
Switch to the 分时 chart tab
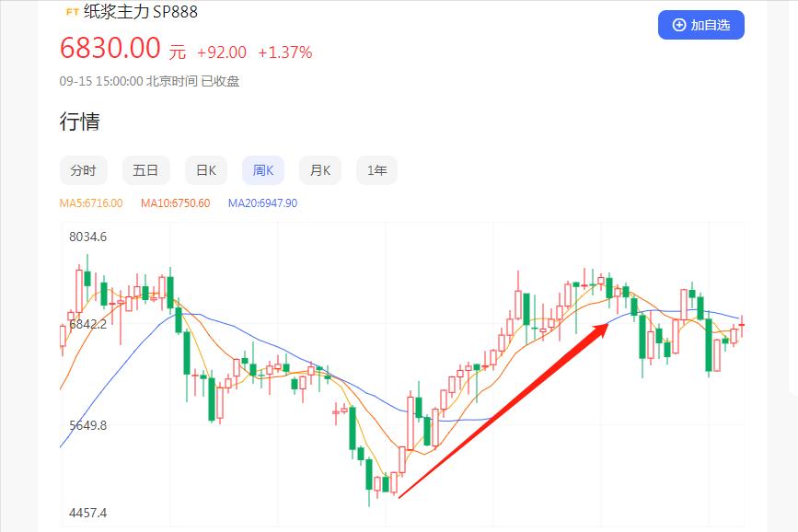83,170
